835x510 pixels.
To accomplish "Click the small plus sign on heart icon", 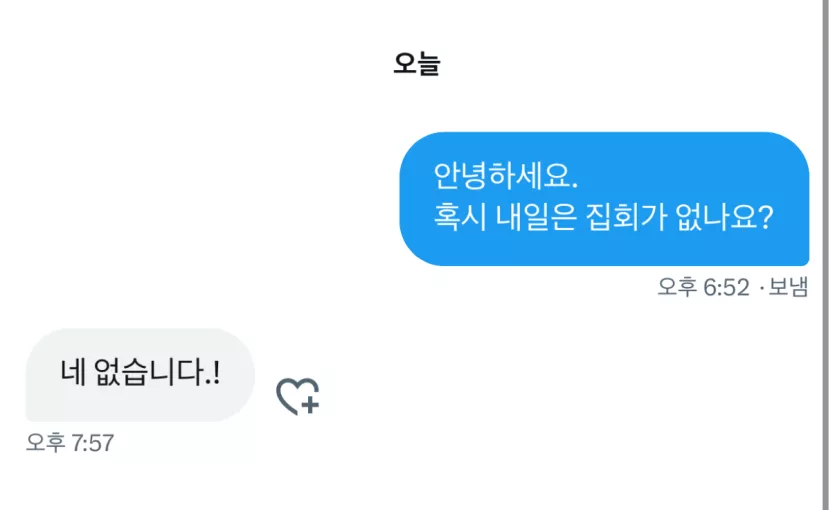I will tap(310, 405).
